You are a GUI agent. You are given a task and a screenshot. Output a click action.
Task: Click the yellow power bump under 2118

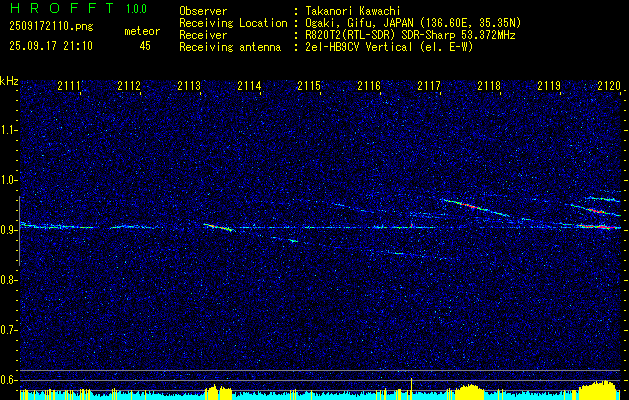(x=472, y=391)
